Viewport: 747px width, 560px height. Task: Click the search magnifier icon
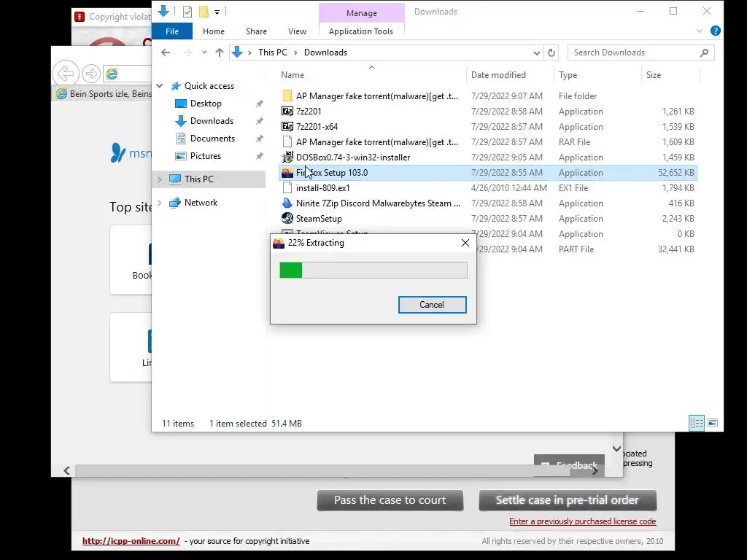pos(704,52)
